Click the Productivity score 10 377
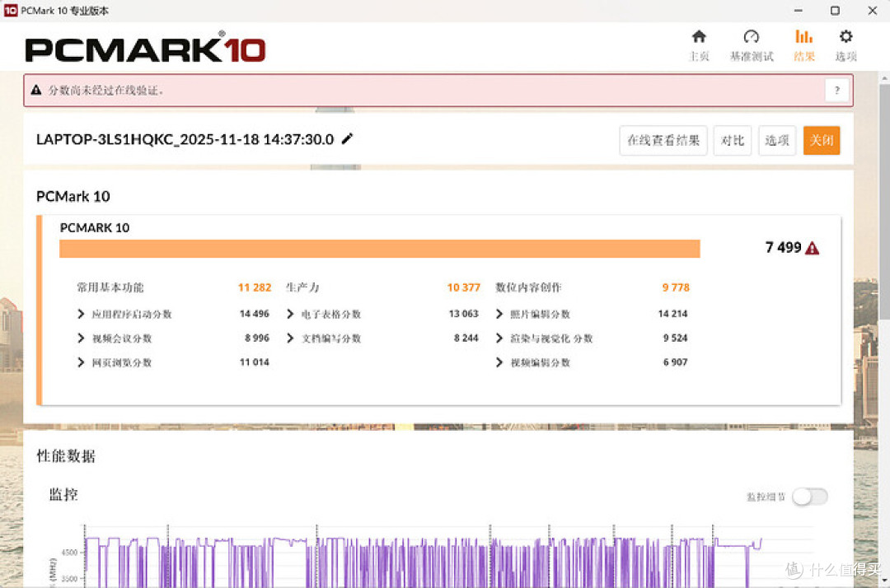Screen dimensions: 890x588 463,287
